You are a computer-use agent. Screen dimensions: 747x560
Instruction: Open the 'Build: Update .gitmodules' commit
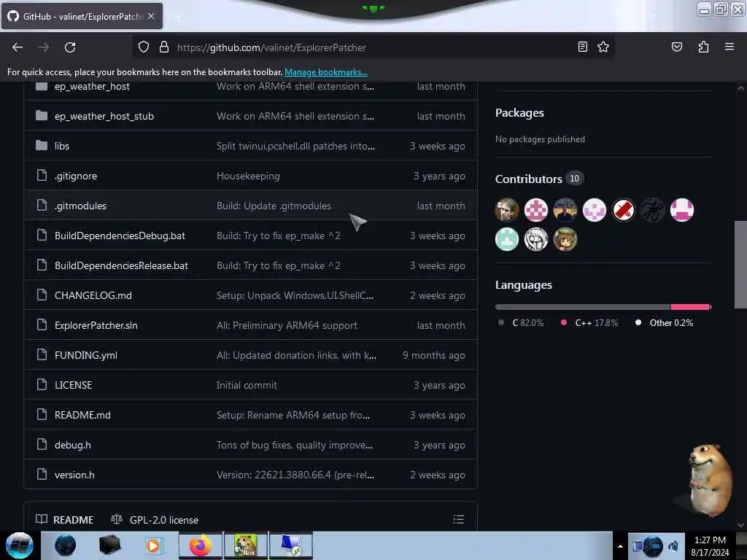[x=274, y=206]
